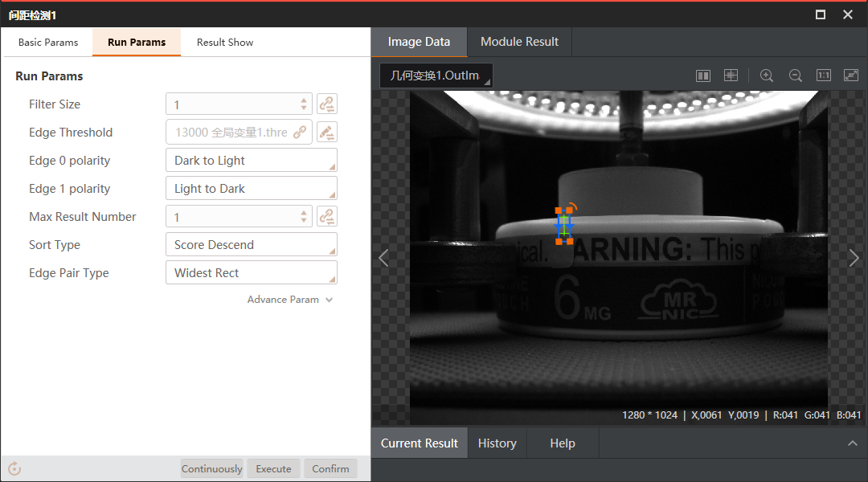The width and height of the screenshot is (868, 482).
Task: Click edit-link icon beside Edge Threshold
Action: pos(326,133)
